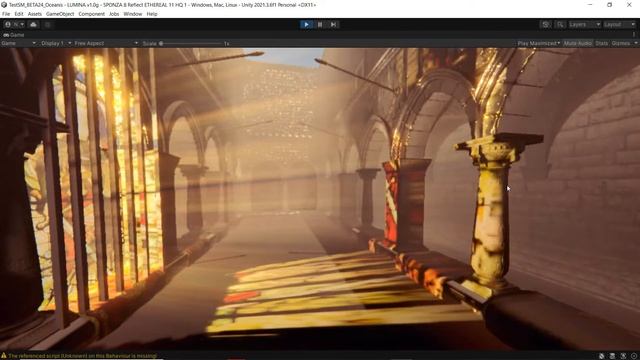Close the Unity window
Viewport: 640px width, 360px height.
tap(629, 4)
